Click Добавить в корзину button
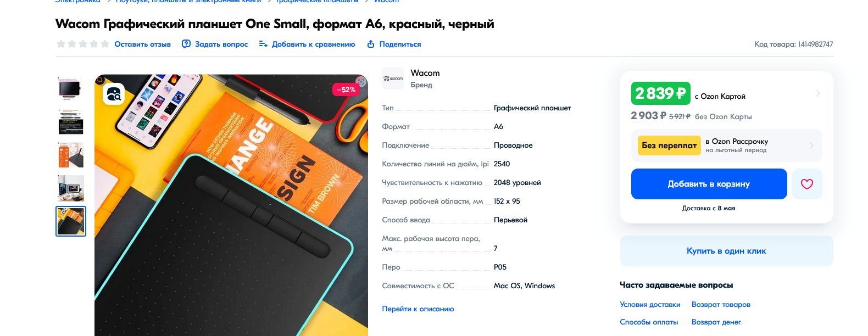868x336 pixels. coord(709,184)
